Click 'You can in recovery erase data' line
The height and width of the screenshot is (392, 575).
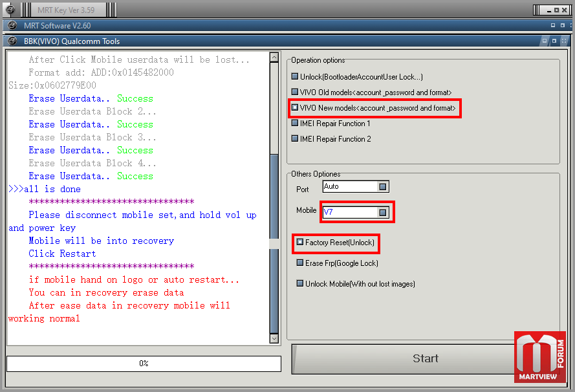pyautogui.click(x=106, y=292)
